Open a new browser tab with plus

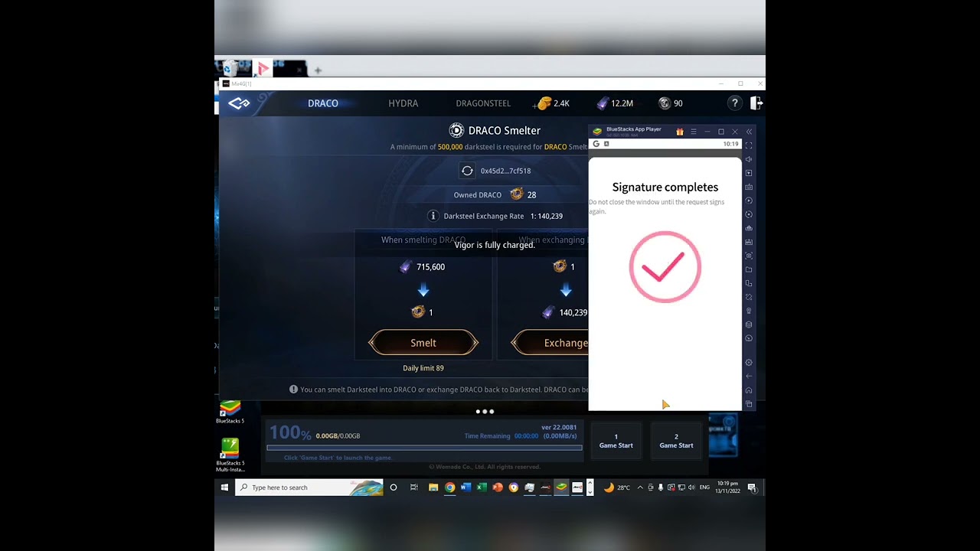click(x=318, y=70)
